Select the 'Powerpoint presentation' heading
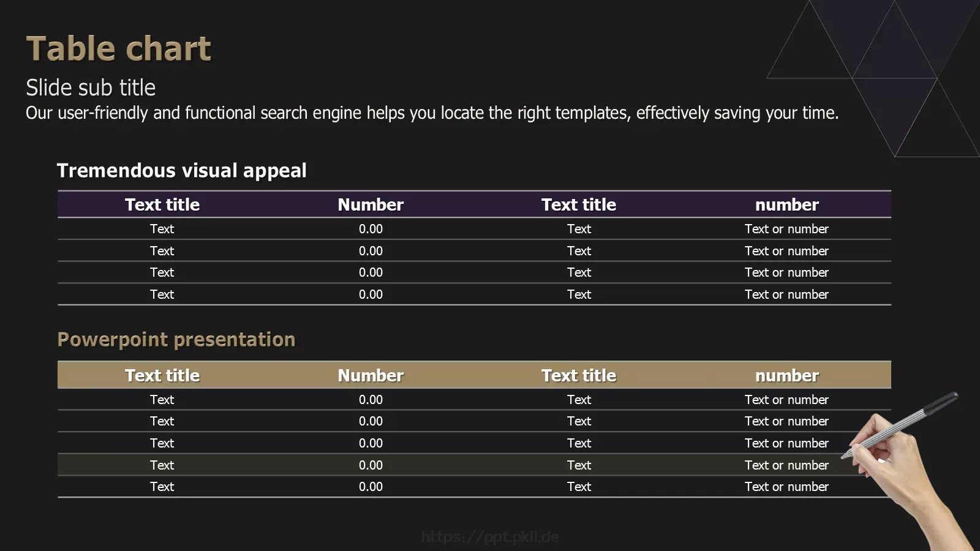The height and width of the screenshot is (551, 980). [176, 339]
